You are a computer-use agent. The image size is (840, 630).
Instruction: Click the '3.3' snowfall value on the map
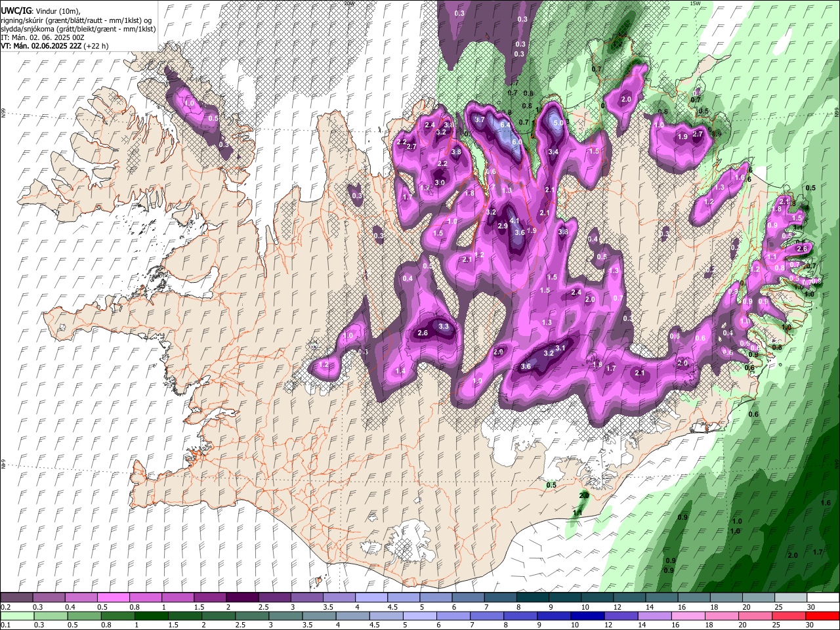(444, 326)
